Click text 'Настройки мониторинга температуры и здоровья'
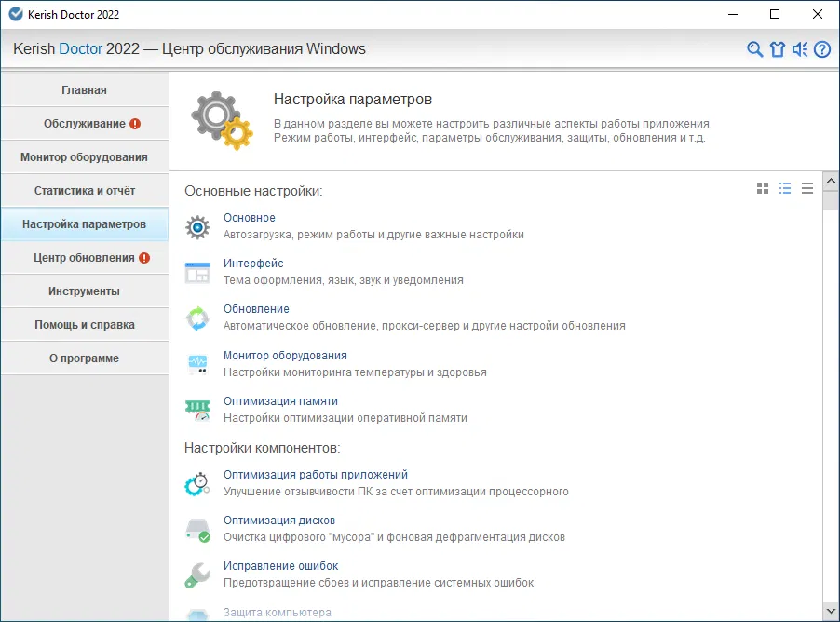The height and width of the screenshot is (622, 840). click(x=355, y=372)
